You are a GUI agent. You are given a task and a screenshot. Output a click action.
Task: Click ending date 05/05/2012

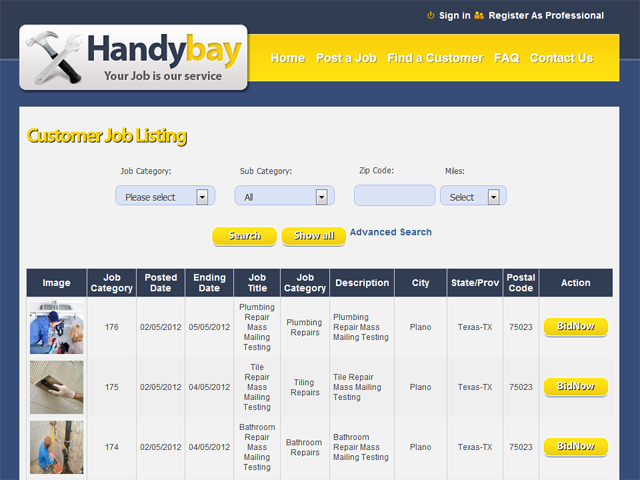tap(209, 327)
